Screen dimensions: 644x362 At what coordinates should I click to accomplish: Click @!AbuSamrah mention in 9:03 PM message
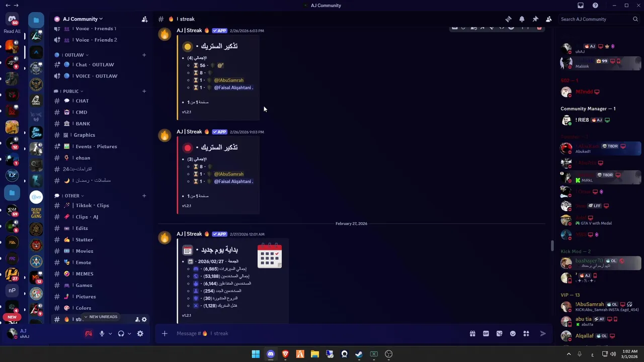tap(228, 174)
